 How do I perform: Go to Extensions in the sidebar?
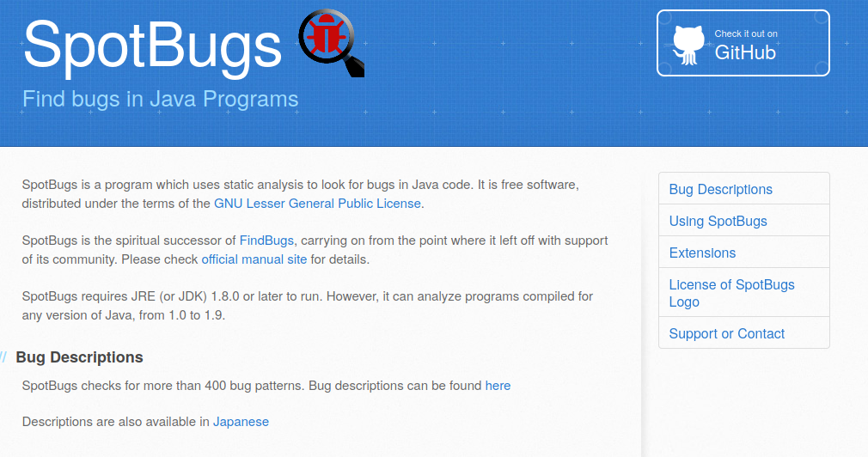pyautogui.click(x=702, y=253)
